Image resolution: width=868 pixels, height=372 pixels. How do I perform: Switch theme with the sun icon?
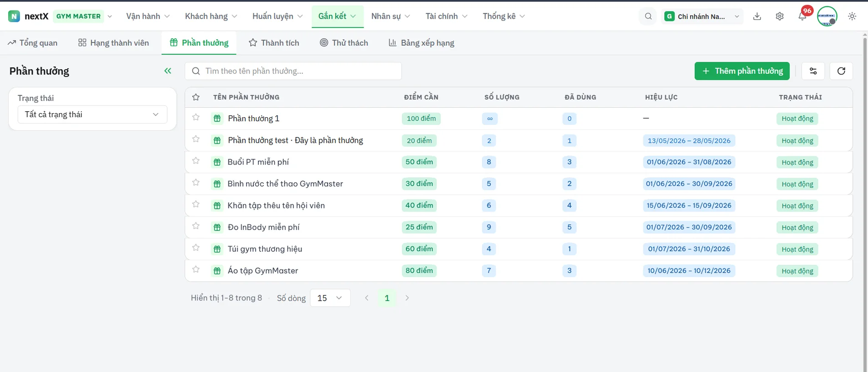coord(852,16)
